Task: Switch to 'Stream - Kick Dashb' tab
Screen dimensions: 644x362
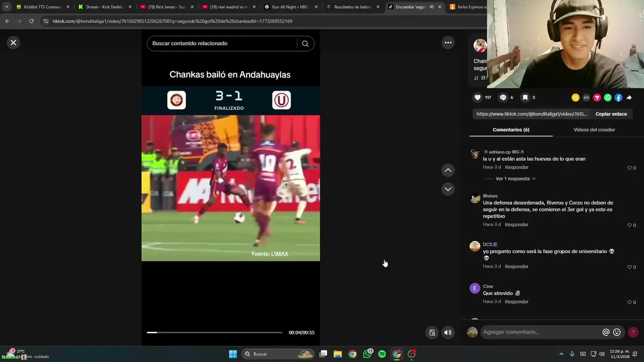Action: (105, 7)
